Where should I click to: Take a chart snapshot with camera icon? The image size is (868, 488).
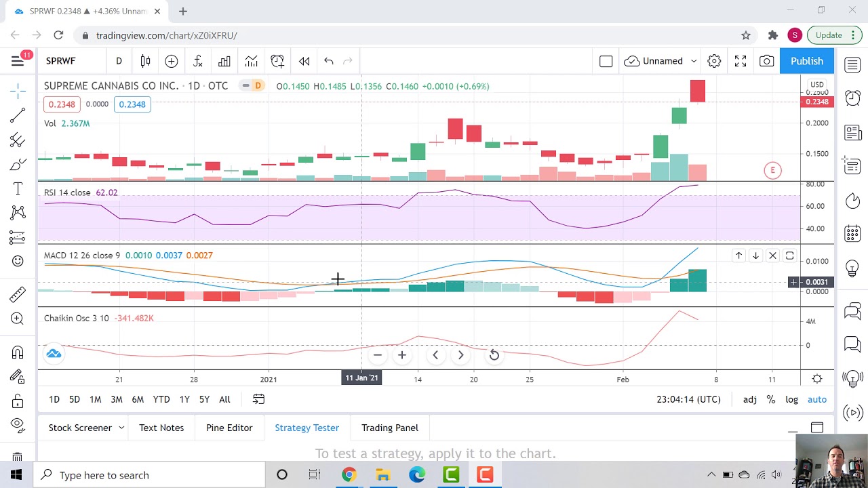coord(766,61)
